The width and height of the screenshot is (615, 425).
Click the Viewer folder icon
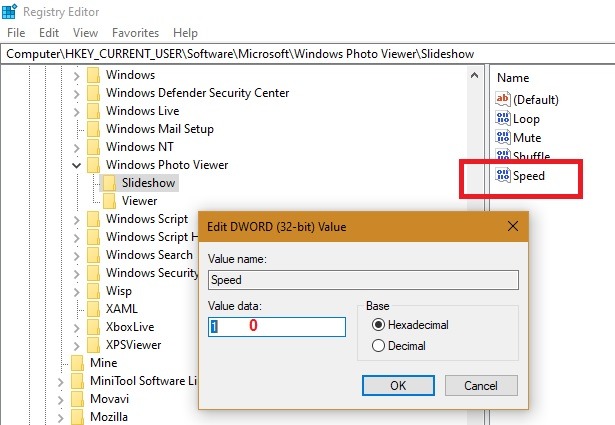[109, 201]
